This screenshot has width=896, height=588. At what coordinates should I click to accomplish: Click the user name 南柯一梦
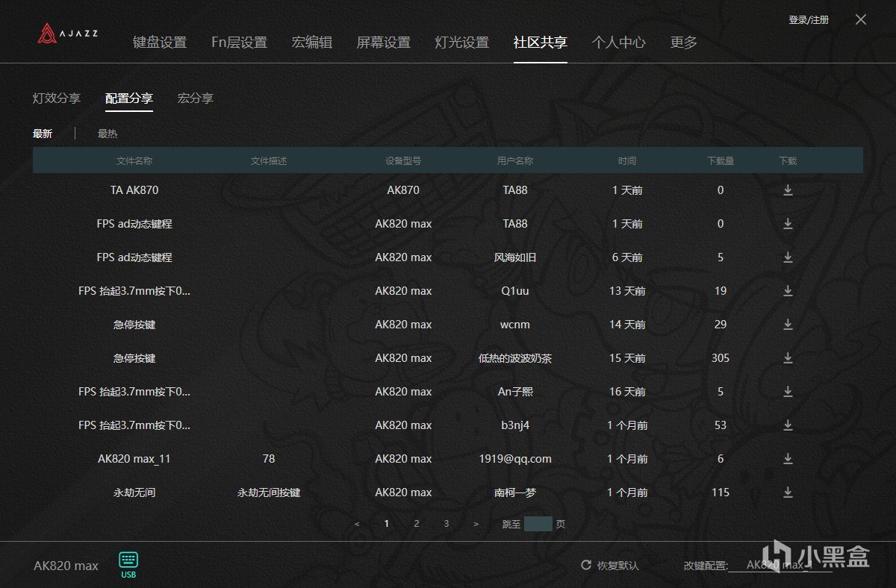coord(515,492)
